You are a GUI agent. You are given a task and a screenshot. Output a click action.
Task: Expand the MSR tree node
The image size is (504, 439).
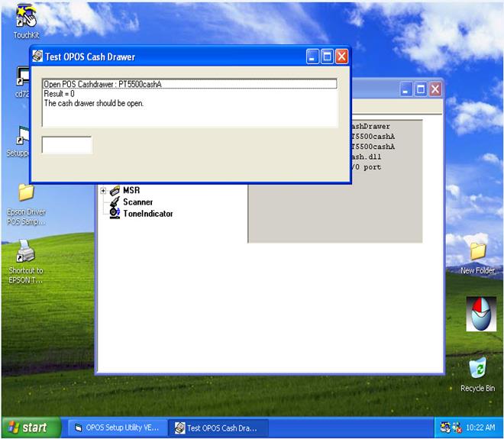point(103,191)
